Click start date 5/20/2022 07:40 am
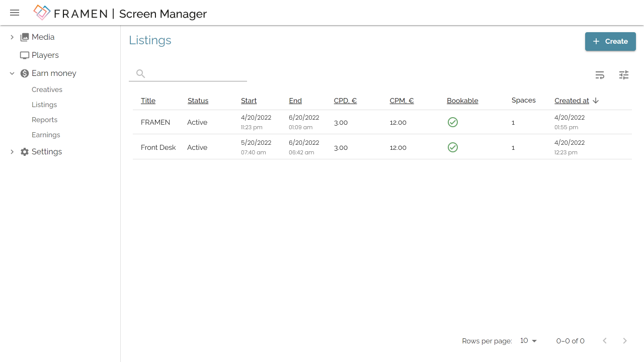This screenshot has width=644, height=362. coord(256,147)
